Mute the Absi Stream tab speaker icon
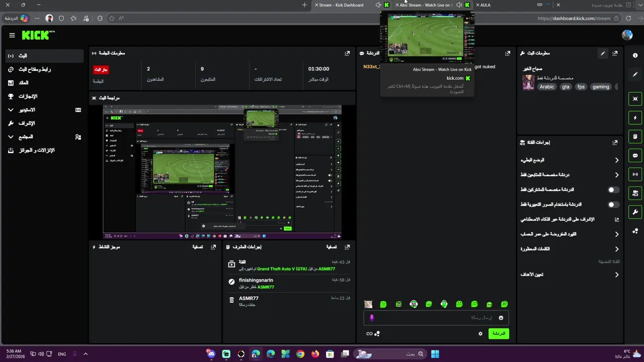The image size is (644, 362). click(459, 5)
